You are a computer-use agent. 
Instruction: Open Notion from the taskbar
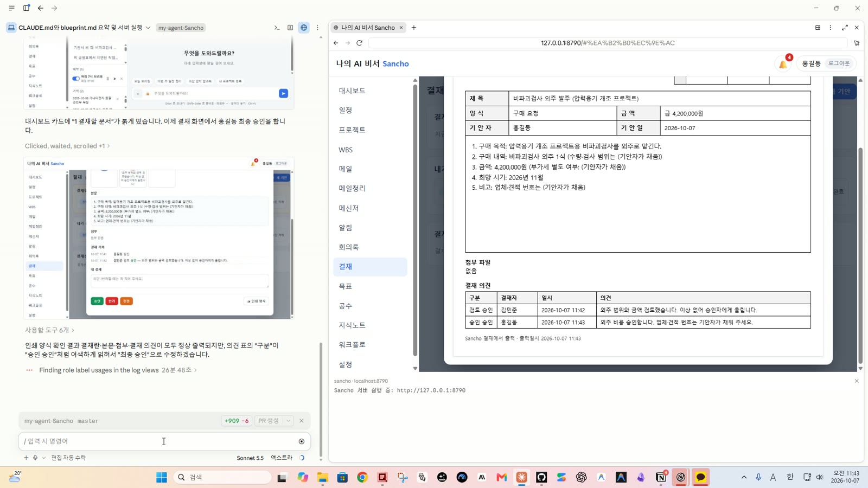click(x=661, y=477)
